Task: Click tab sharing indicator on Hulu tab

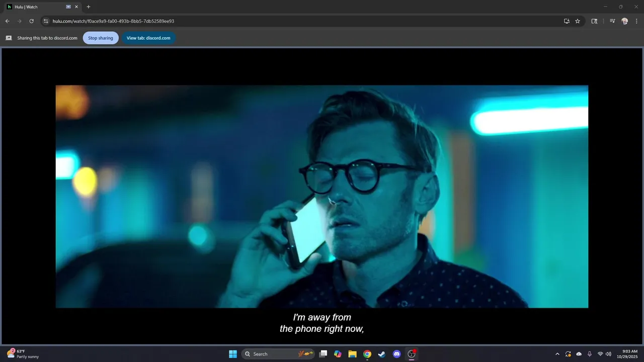Action: (68, 7)
